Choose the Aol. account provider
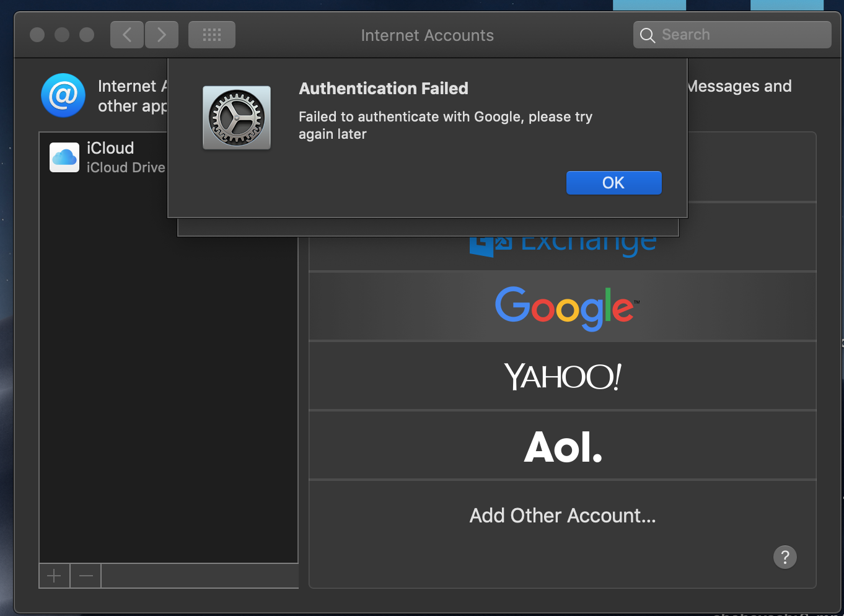844x616 pixels. [563, 446]
